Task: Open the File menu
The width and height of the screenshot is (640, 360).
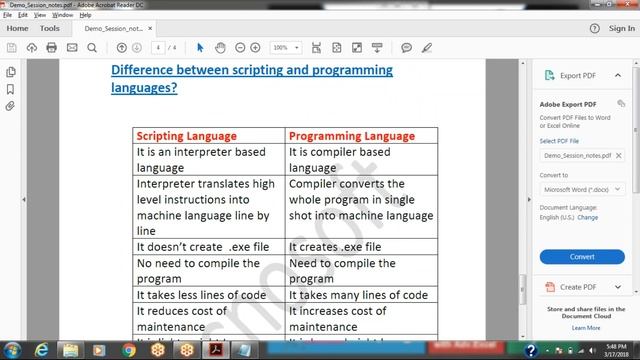Action: click(7, 15)
